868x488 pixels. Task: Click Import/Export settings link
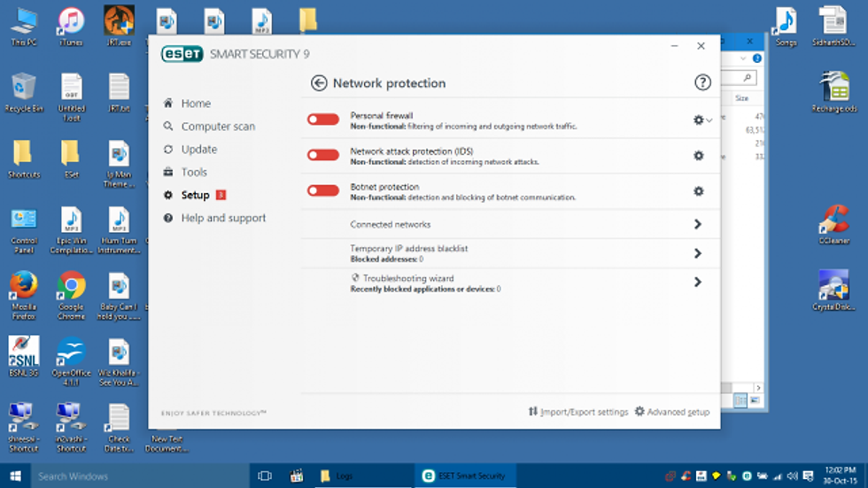pyautogui.click(x=577, y=412)
